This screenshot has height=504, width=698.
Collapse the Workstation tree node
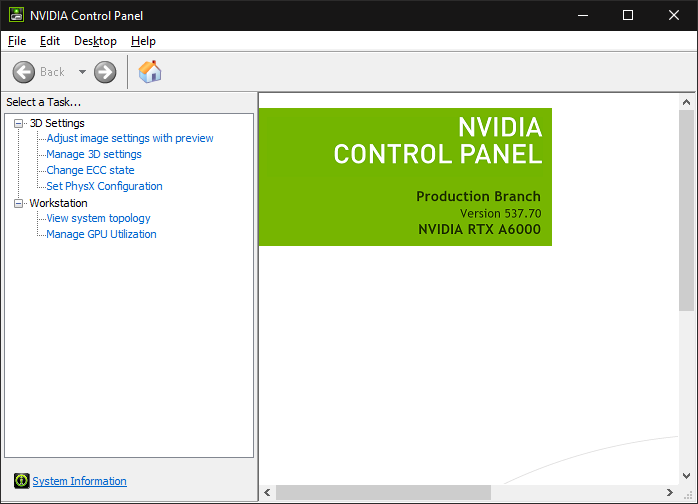pos(19,203)
